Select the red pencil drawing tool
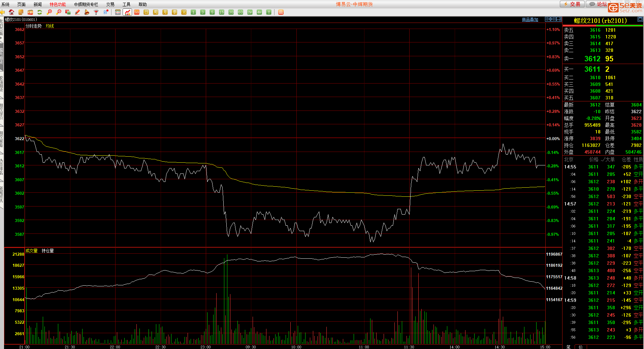The height and width of the screenshot is (349, 644). (x=77, y=12)
